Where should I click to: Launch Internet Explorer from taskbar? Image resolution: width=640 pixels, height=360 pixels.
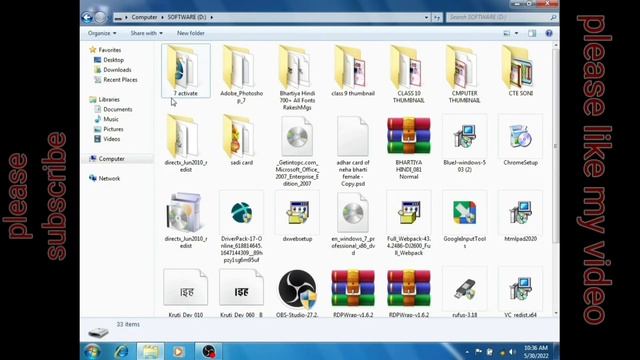coord(122,351)
